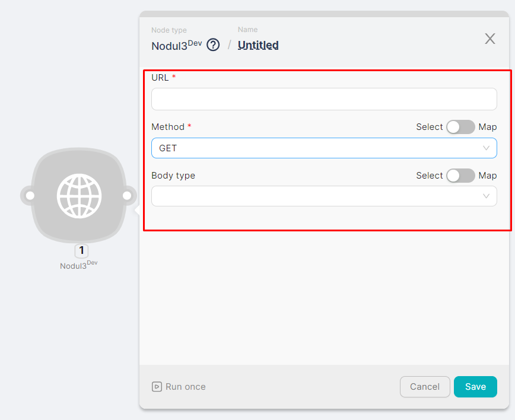
Task: Toggle the Body type Select/Map switch
Action: (x=460, y=176)
